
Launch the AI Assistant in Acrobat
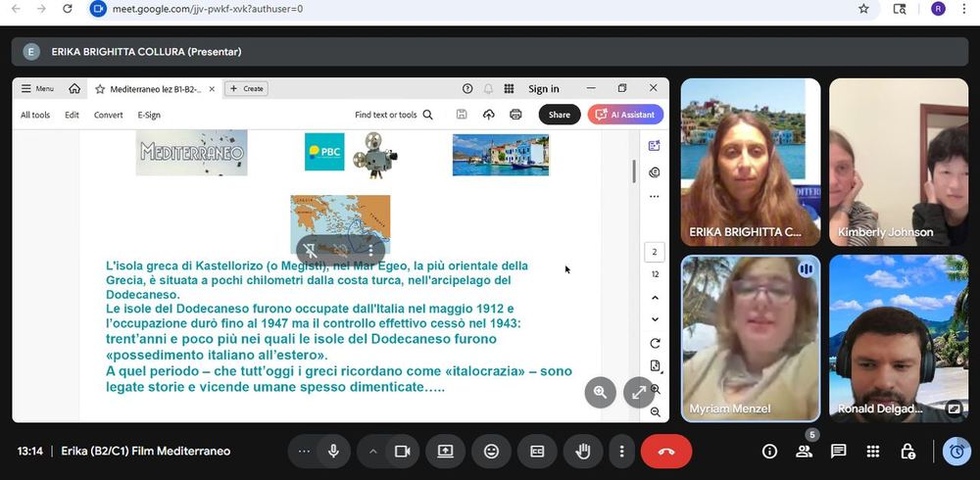pos(625,115)
